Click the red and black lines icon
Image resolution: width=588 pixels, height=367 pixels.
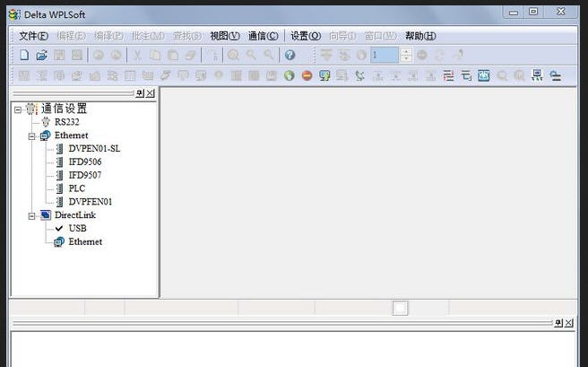(x=448, y=75)
